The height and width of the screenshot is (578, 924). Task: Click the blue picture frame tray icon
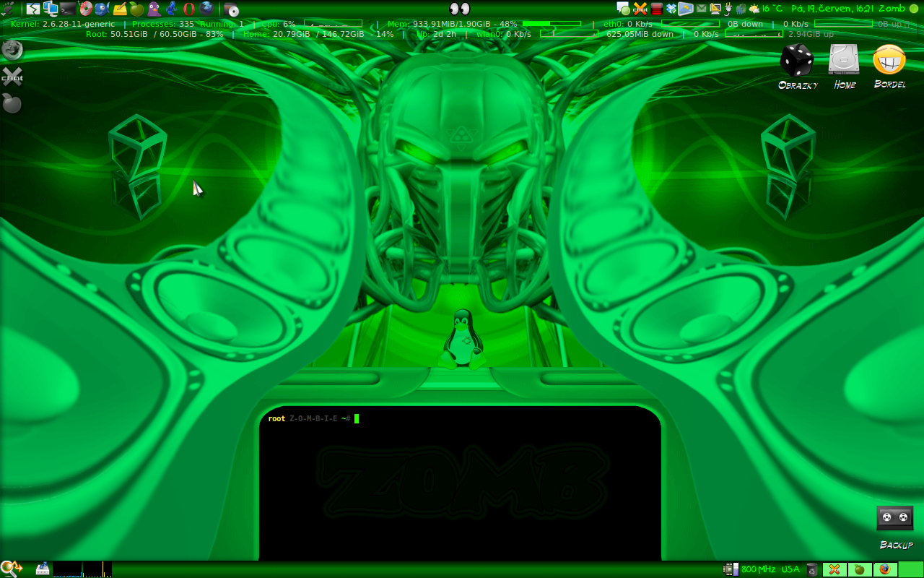click(686, 9)
